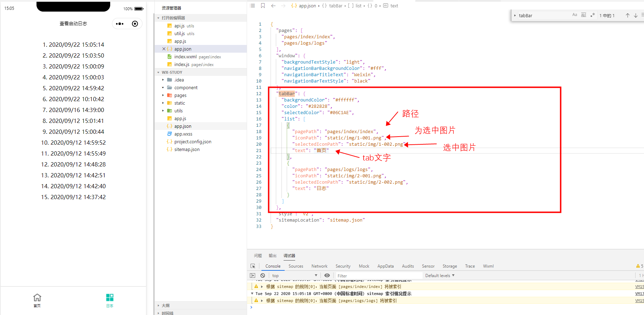Viewport: 644px width, 315px height.
Task: Open the editor outline list icon
Action: click(x=252, y=6)
